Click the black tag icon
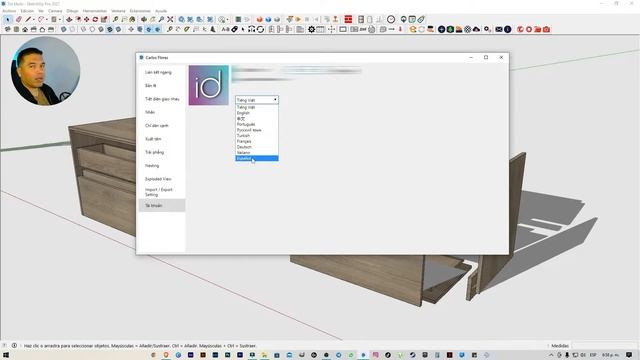This screenshot has height=360, width=640. pos(235,29)
